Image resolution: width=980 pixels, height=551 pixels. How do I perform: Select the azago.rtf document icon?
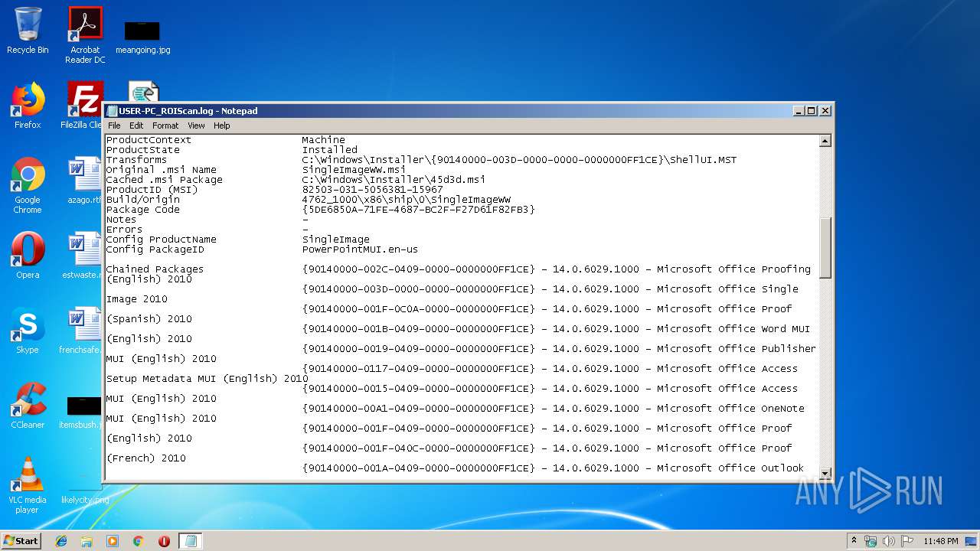click(x=85, y=181)
